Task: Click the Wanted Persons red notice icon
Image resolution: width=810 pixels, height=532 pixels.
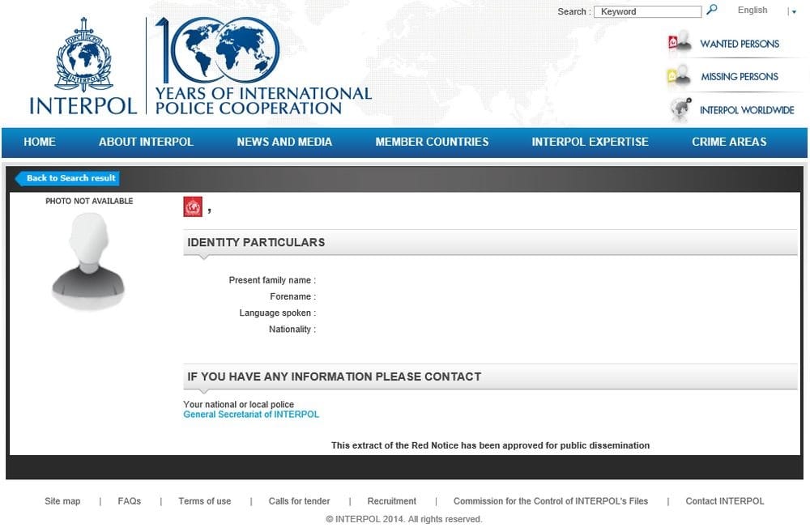Action: click(680, 41)
